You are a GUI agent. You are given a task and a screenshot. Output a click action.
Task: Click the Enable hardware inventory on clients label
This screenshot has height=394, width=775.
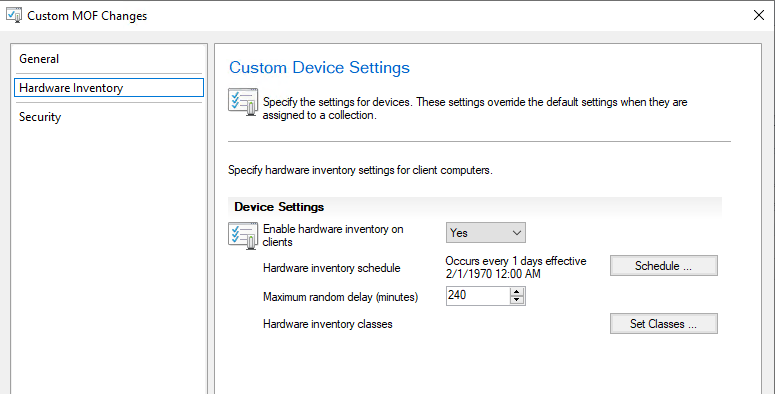333,235
